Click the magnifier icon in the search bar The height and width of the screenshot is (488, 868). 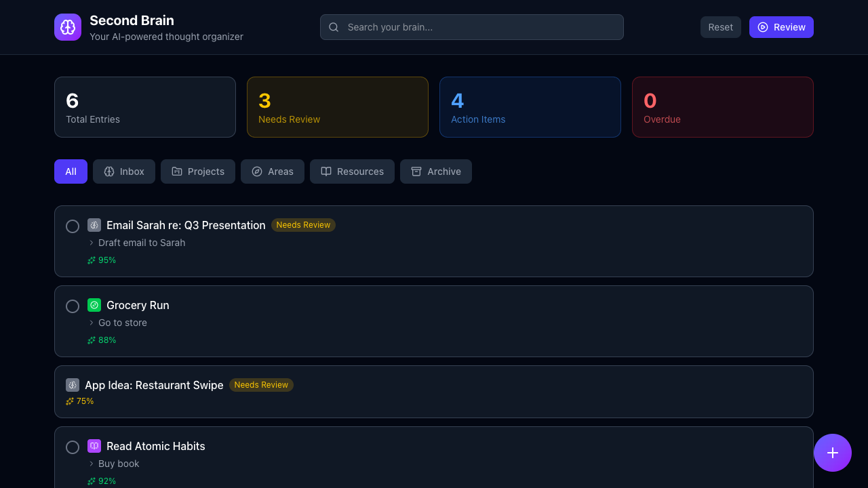click(334, 27)
